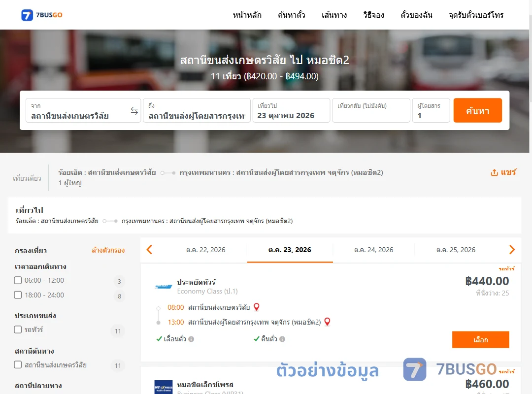532x394 pixels.
Task: Tick the 06:00 - 12:00 departure filter
Action: click(x=18, y=280)
